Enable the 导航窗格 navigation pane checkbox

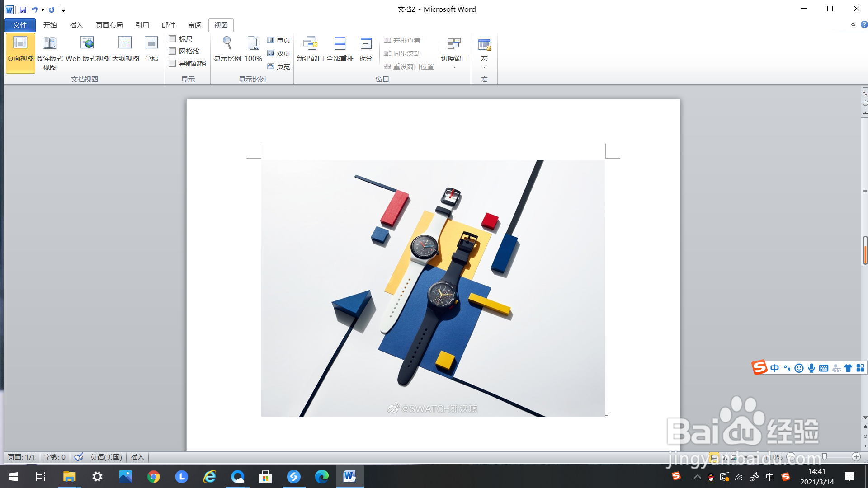(172, 64)
